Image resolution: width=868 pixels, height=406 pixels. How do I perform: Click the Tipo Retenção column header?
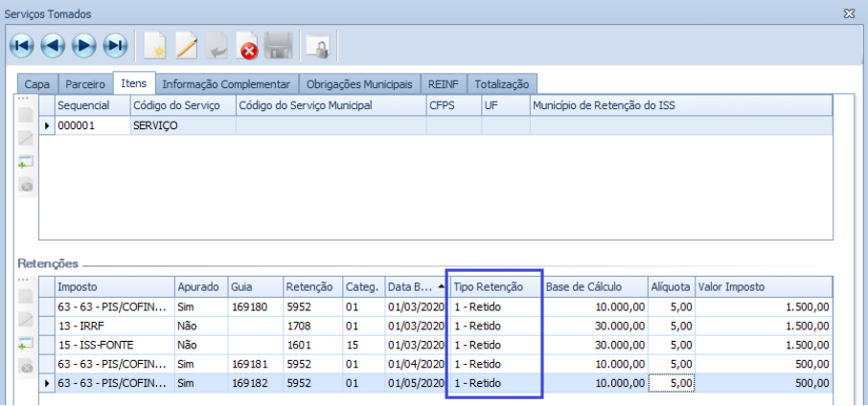coord(489,286)
